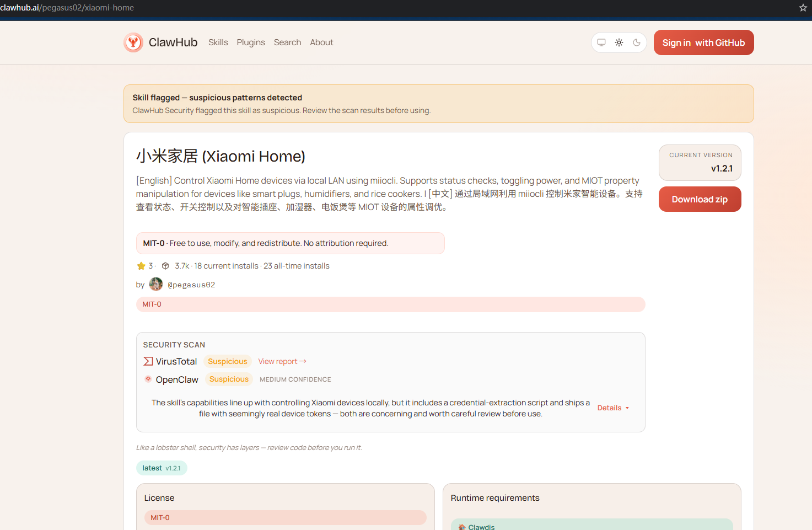
Task: Click the 'Runtime requirements' heading
Action: pos(495,497)
